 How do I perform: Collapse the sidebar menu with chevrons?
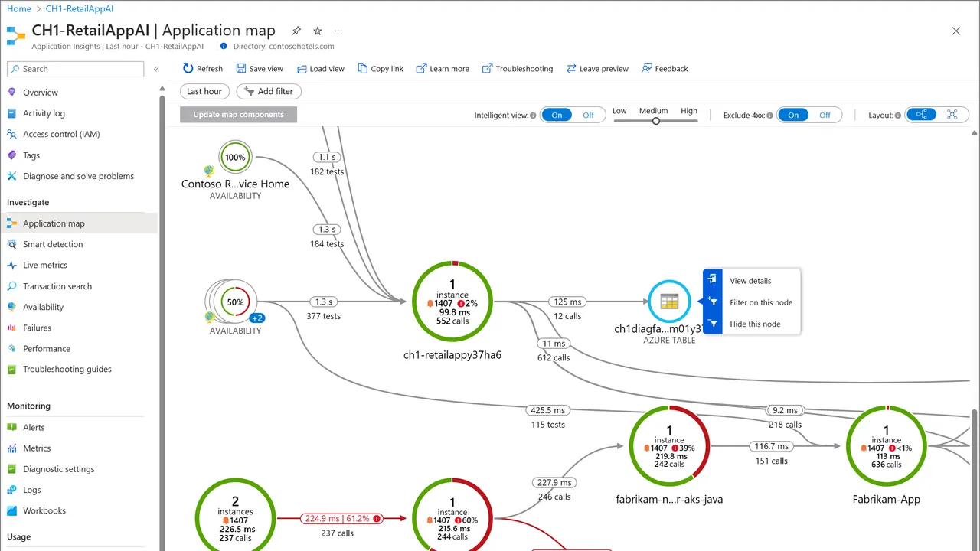(x=156, y=69)
